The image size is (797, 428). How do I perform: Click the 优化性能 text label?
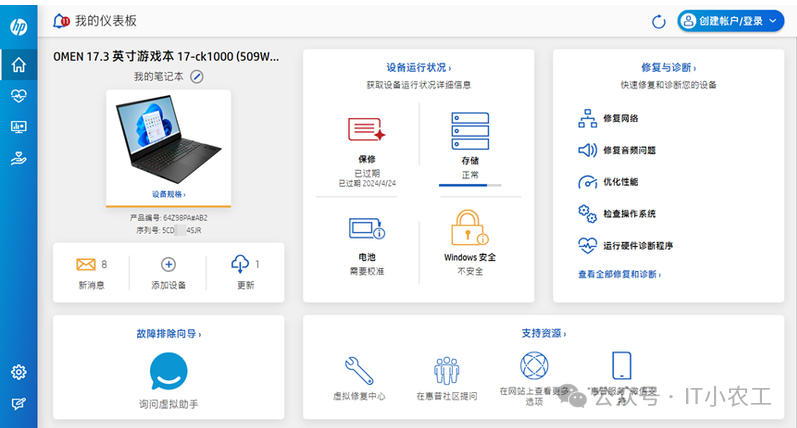click(621, 182)
